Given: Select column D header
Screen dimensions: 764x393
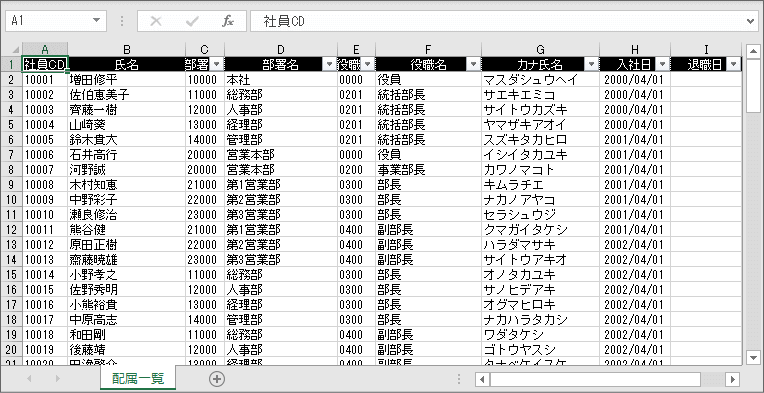Looking at the screenshot, I should (x=281, y=49).
